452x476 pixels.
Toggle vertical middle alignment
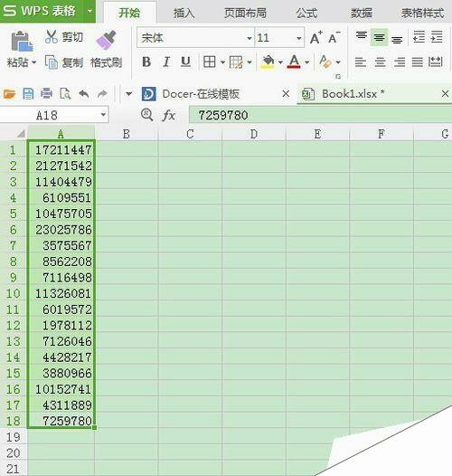pyautogui.click(x=379, y=37)
